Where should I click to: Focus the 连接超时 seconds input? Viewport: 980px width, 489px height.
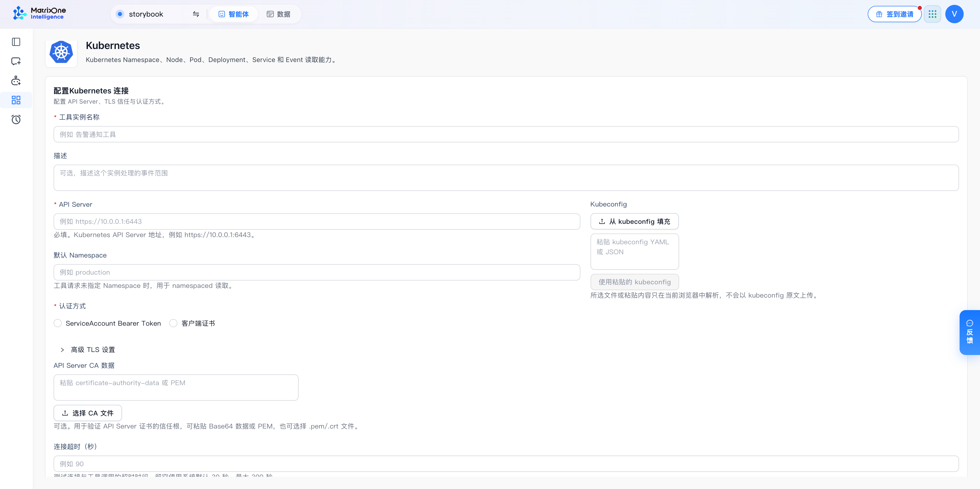pos(506,464)
